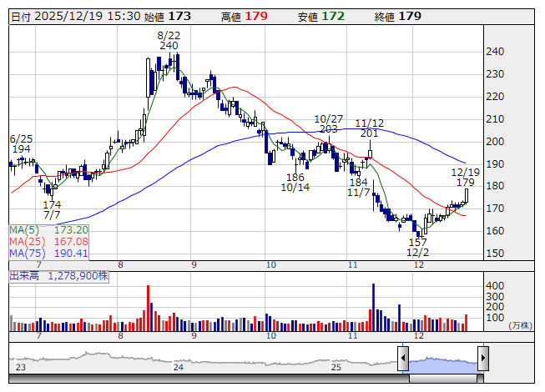Click the right range handle arrow in navigator
545x392 pixels.
483,358
